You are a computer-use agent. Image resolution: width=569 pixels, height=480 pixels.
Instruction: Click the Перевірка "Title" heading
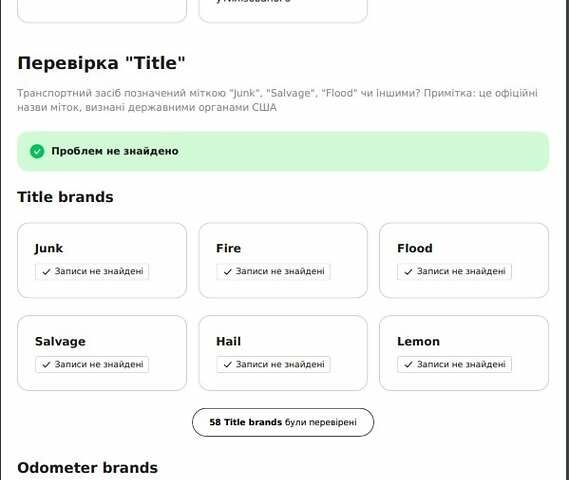point(101,63)
